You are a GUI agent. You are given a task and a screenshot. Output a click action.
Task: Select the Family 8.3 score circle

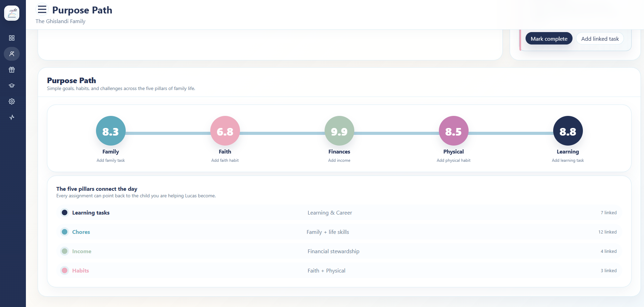(111, 131)
